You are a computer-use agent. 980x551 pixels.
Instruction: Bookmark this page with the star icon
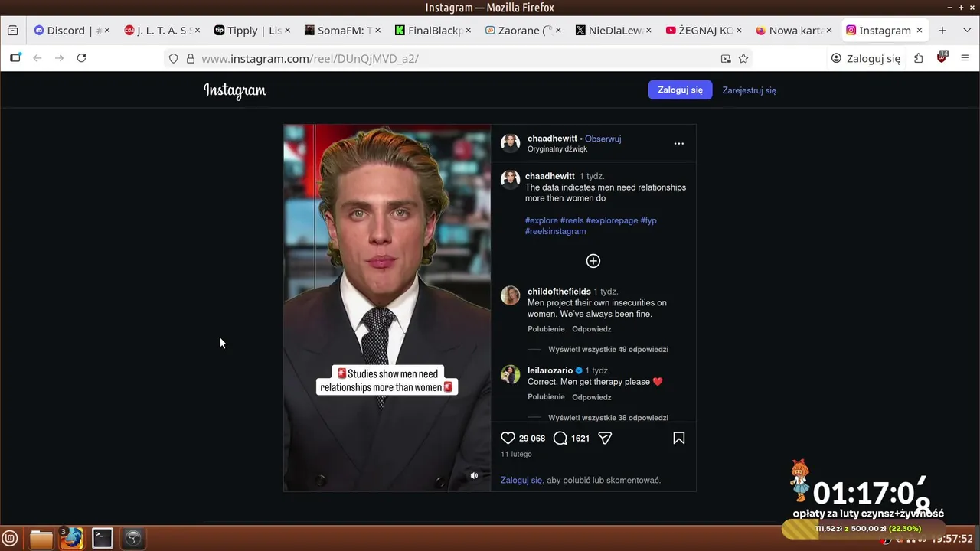click(743, 58)
